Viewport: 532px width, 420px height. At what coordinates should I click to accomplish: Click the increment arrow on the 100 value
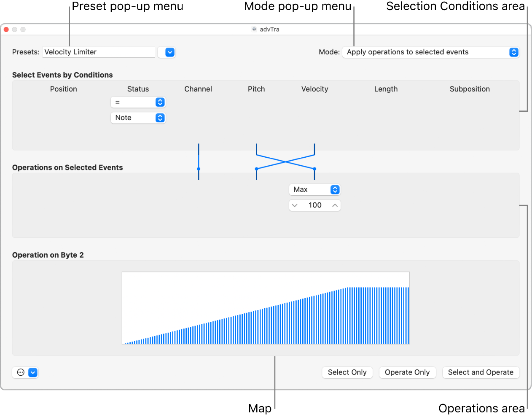pyautogui.click(x=335, y=205)
